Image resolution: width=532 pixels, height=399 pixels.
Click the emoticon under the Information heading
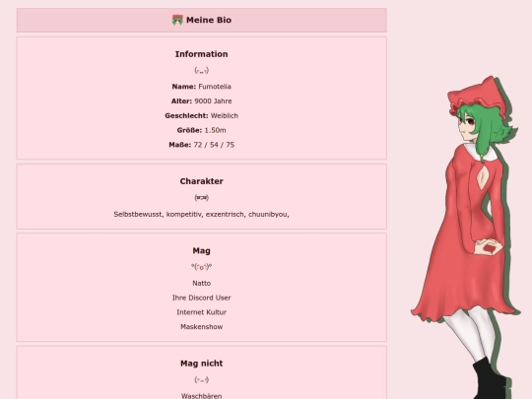click(x=202, y=71)
